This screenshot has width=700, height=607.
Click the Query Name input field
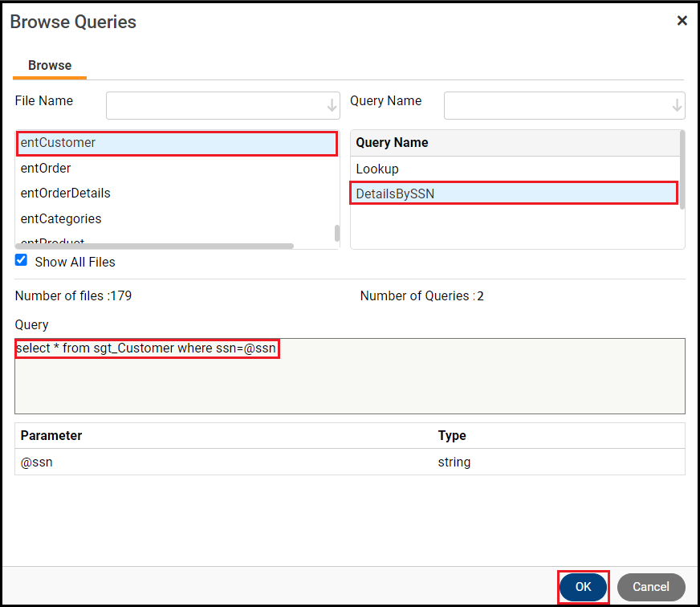(x=556, y=105)
